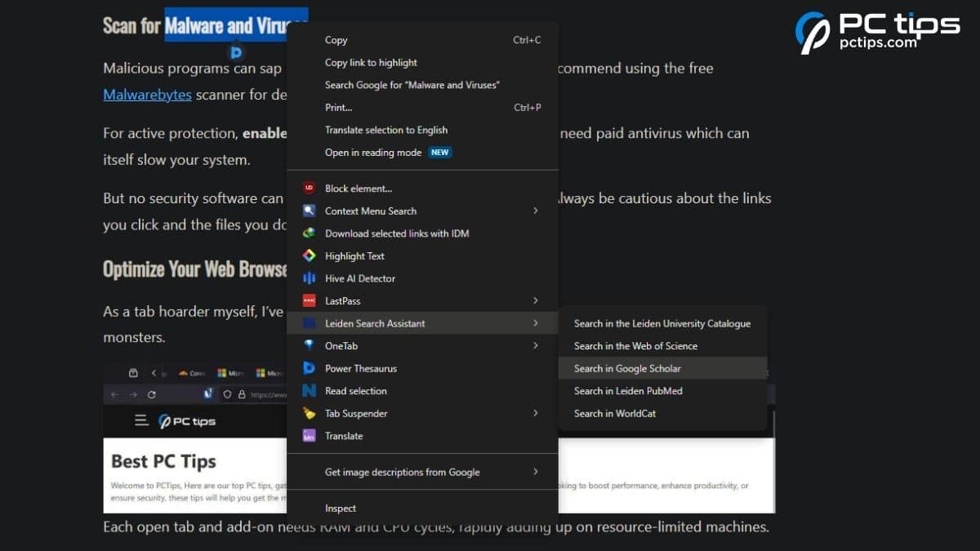Select the Hive AI Detector icon
980x551 pixels.
(310, 278)
